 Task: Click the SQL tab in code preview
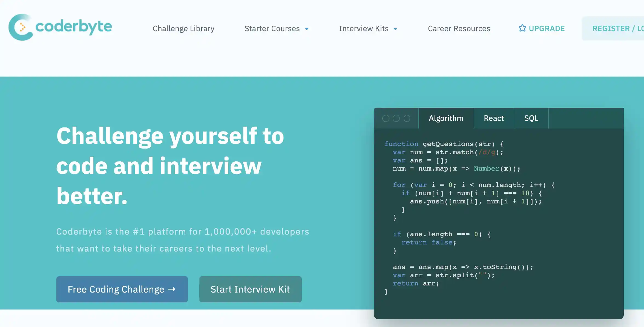pyautogui.click(x=531, y=118)
